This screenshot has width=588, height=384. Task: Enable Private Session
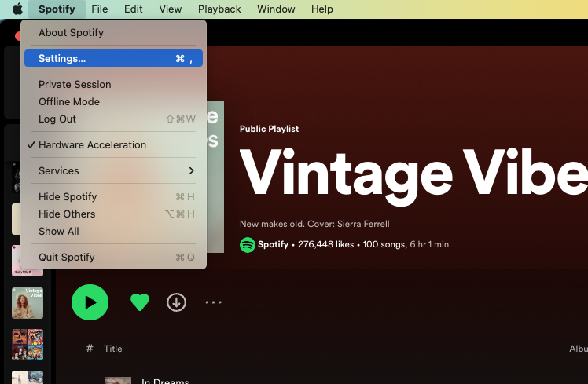[x=114, y=84]
